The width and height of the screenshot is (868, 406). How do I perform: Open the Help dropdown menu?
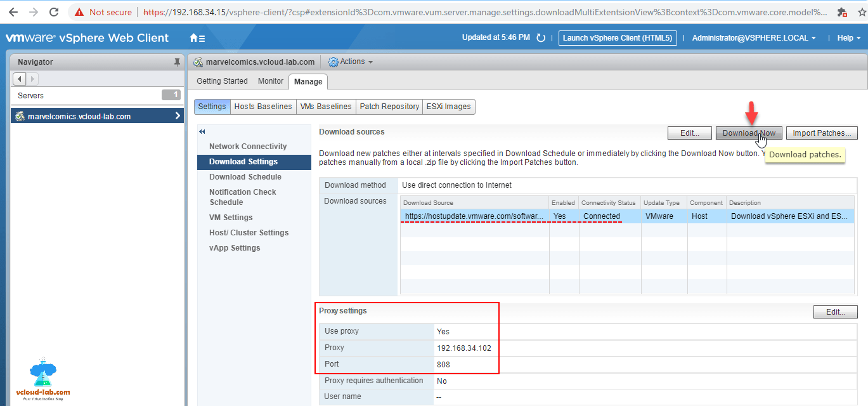pos(848,37)
